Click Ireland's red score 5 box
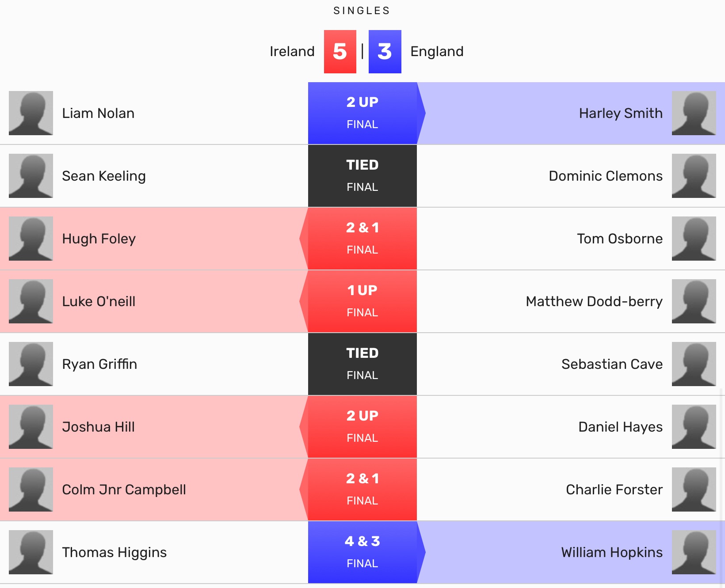Viewport: 725px width, 588px height. pyautogui.click(x=340, y=52)
